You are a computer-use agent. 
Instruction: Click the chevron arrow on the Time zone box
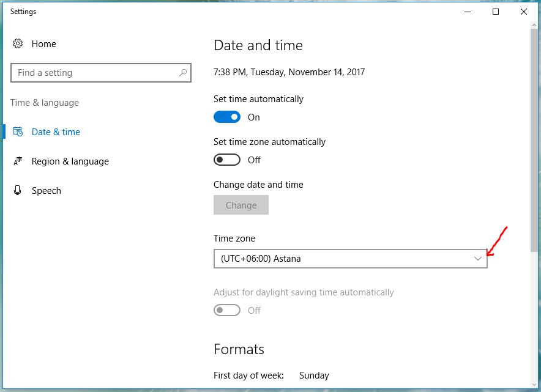[478, 259]
